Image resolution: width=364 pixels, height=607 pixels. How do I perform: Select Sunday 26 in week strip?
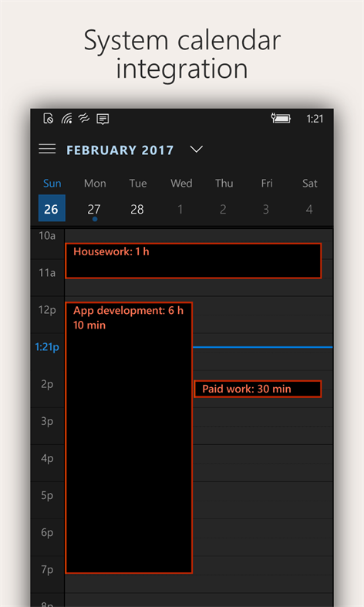[52, 208]
